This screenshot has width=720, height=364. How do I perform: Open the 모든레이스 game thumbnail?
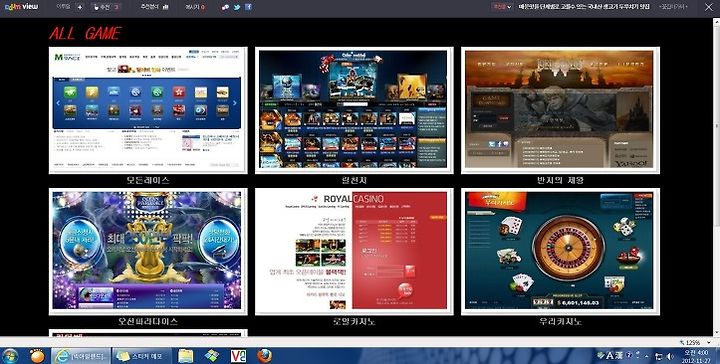tap(148, 110)
